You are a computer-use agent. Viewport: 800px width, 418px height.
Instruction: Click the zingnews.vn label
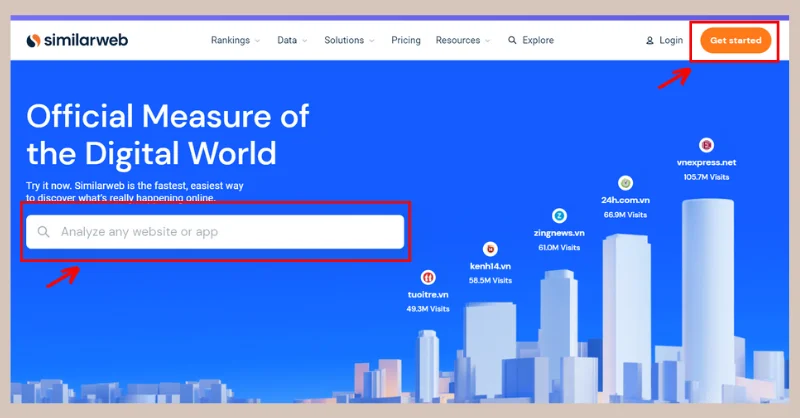point(559,233)
